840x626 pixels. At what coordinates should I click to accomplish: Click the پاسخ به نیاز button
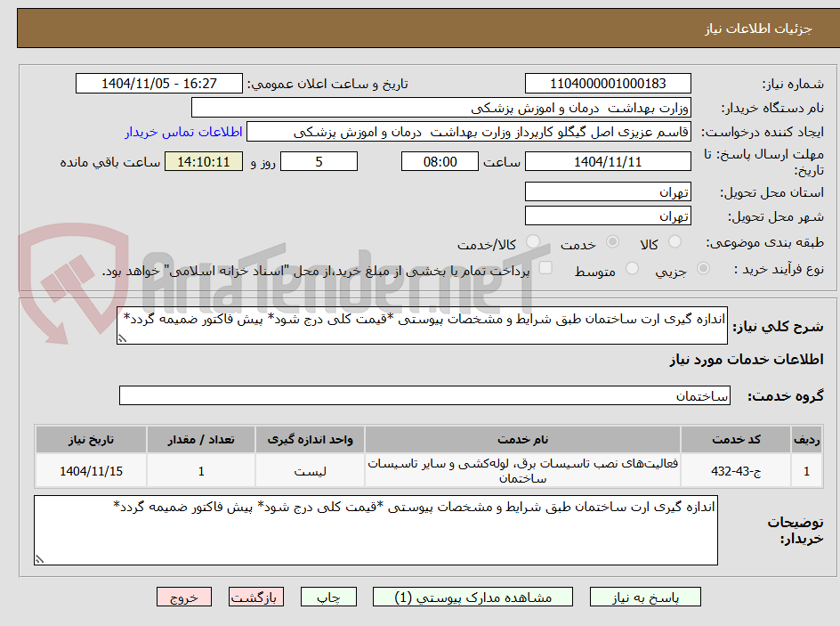[645, 597]
